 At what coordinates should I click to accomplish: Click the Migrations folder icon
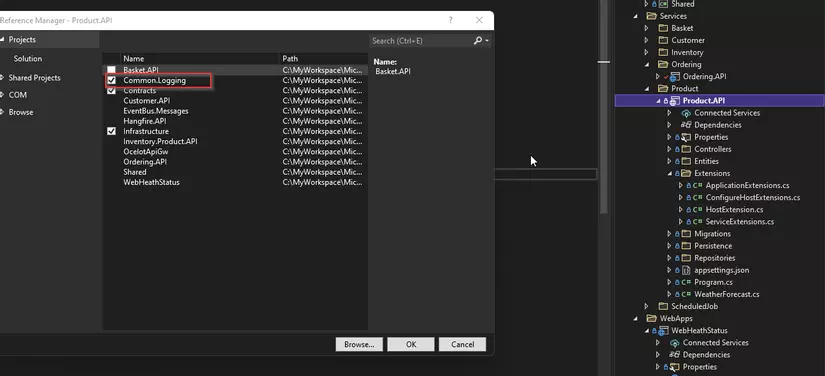(686, 234)
